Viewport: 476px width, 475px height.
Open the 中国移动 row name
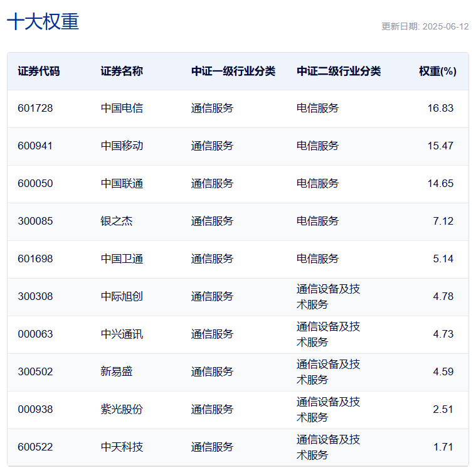[x=122, y=146]
